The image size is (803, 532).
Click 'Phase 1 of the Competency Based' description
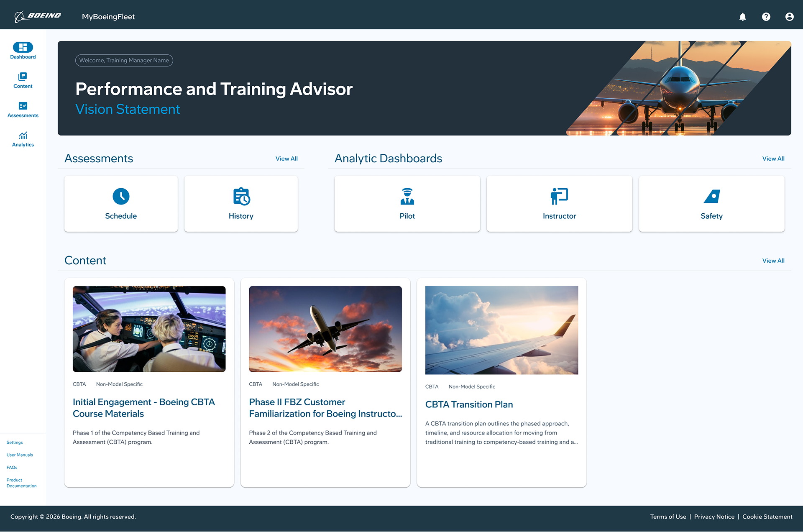pyautogui.click(x=136, y=437)
